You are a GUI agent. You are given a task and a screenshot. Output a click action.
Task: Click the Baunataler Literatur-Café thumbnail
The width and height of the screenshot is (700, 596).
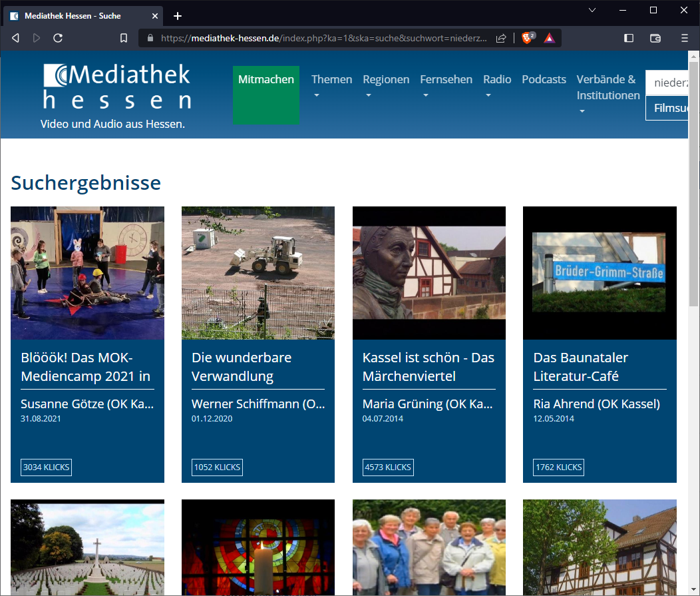599,273
